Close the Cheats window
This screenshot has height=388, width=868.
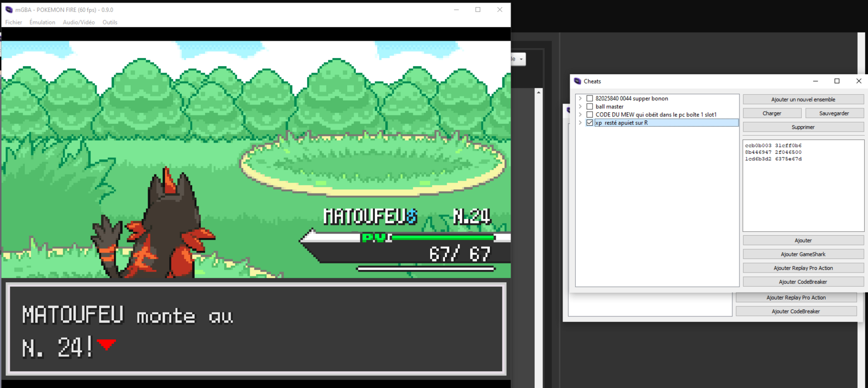coord(858,81)
